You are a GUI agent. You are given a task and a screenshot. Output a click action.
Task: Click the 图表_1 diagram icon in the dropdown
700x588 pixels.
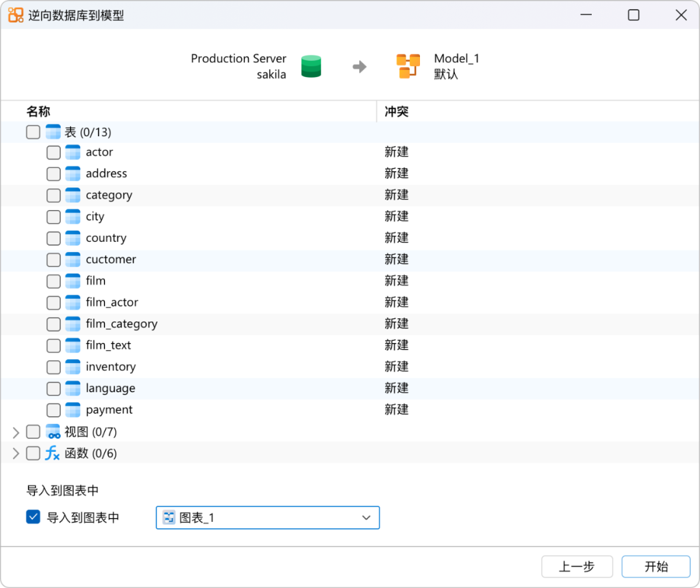coord(169,517)
